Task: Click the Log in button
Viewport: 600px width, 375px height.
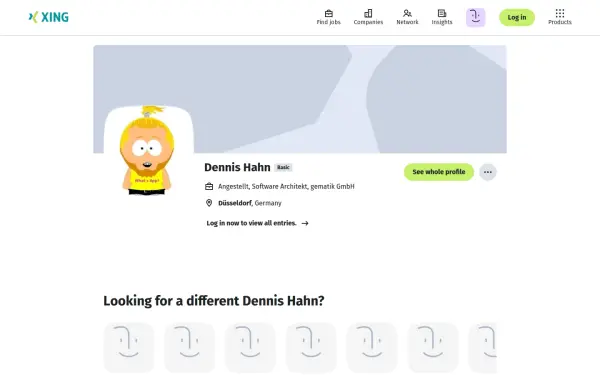Action: (x=517, y=17)
